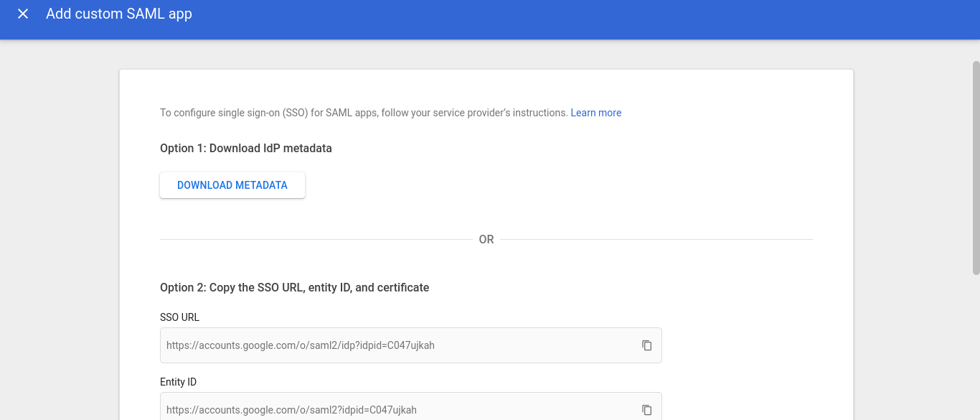Click the single sign-on instructions sentence
This screenshot has width=980, height=420.
click(x=364, y=113)
